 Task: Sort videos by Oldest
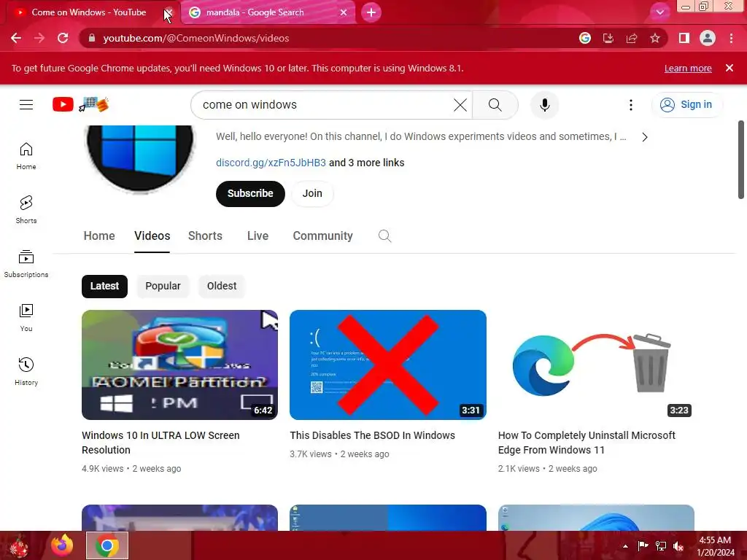222,286
